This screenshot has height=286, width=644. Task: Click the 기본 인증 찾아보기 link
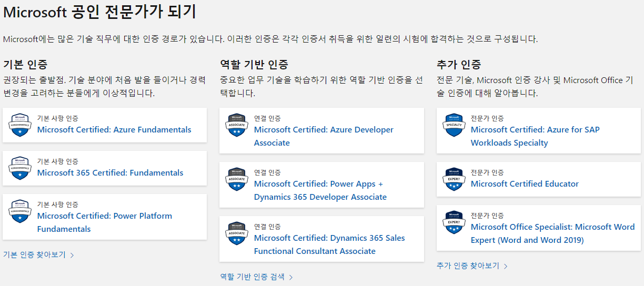(x=34, y=255)
